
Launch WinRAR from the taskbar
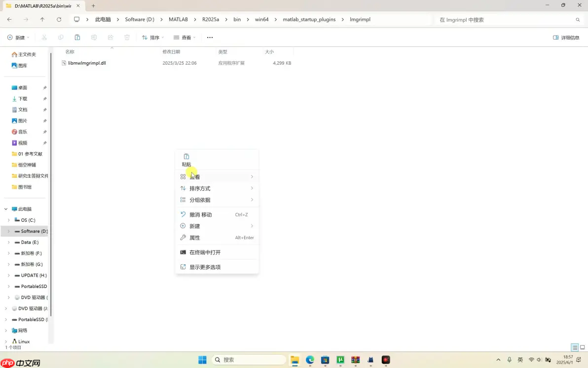356,360
